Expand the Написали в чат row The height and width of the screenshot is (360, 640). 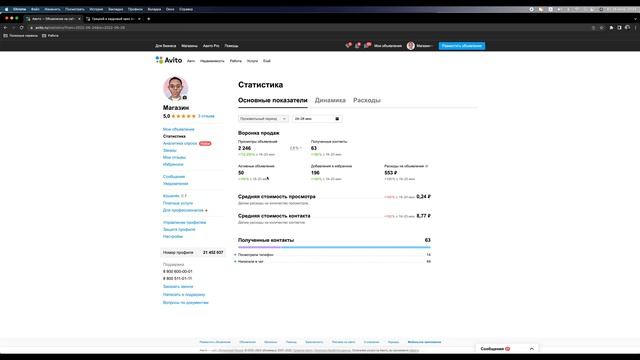(x=333, y=262)
